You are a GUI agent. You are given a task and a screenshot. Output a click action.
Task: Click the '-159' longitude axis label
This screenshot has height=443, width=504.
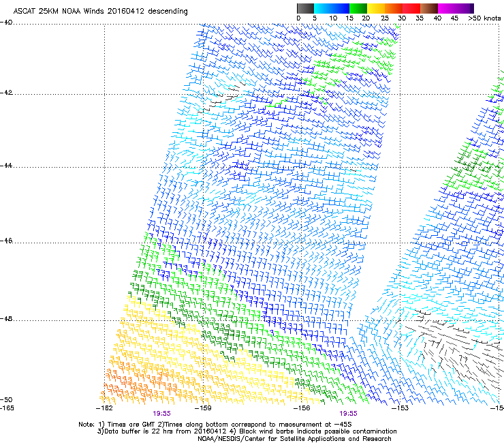pyautogui.click(x=203, y=408)
